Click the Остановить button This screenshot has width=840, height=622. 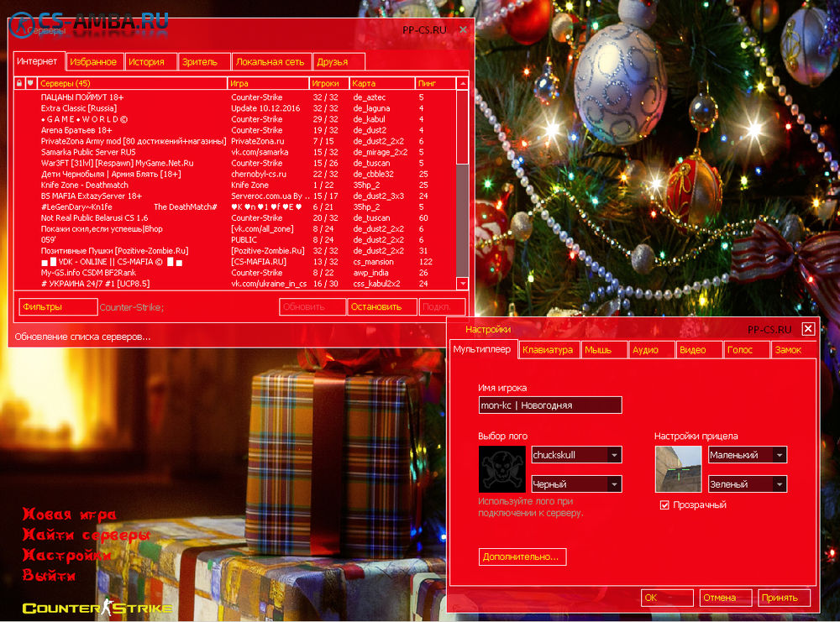tap(382, 306)
